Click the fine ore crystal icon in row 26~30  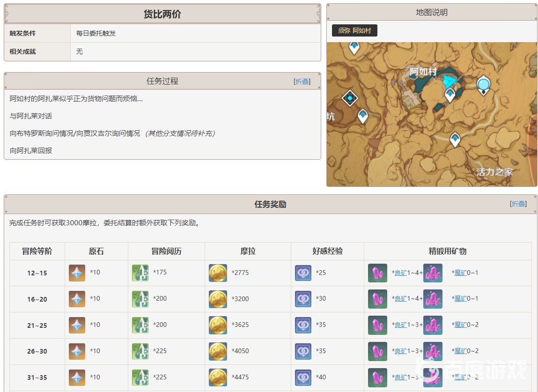point(377,351)
